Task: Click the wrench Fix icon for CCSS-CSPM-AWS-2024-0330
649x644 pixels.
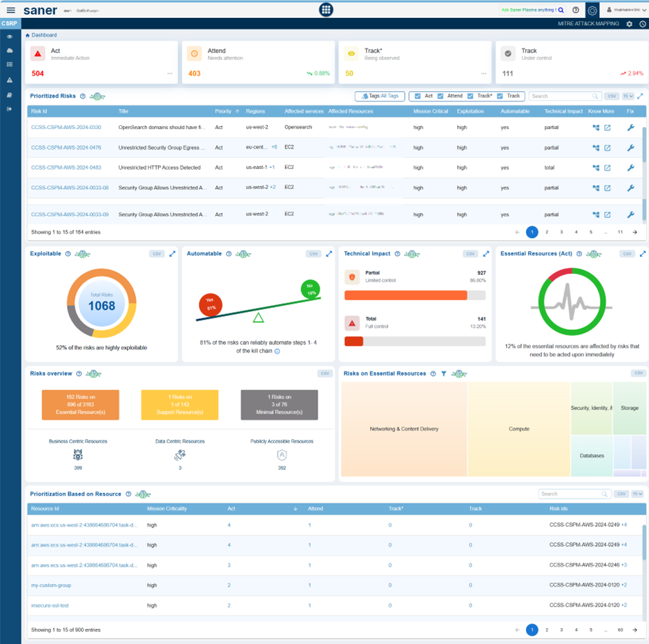Action: [630, 128]
